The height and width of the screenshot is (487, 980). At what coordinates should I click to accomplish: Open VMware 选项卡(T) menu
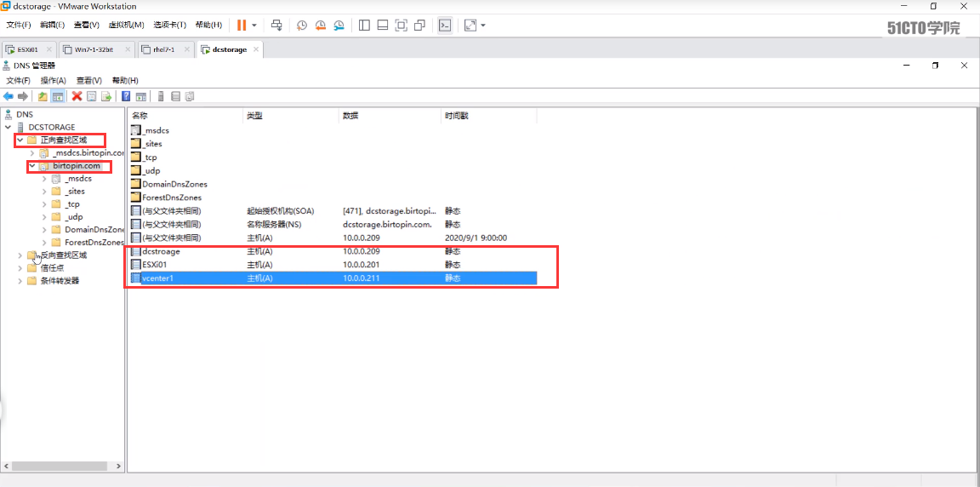[x=170, y=25]
